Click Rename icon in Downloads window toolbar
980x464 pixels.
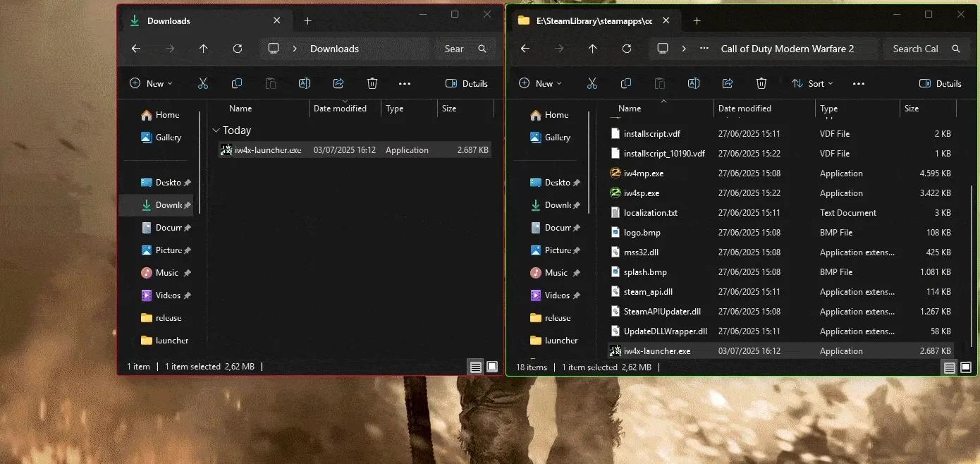pos(305,83)
